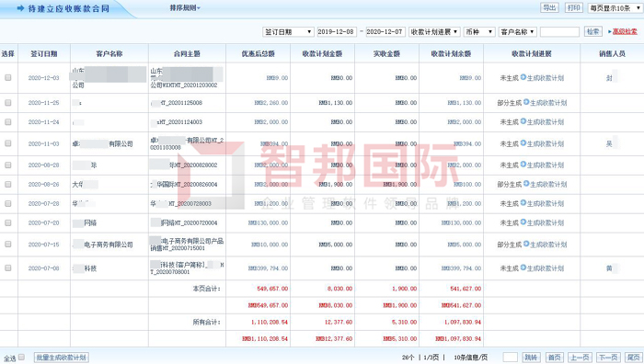Click generate-plan icon in 2020-08-26 row
Image resolution: width=644 pixels, height=364 pixels.
pyautogui.click(x=526, y=184)
